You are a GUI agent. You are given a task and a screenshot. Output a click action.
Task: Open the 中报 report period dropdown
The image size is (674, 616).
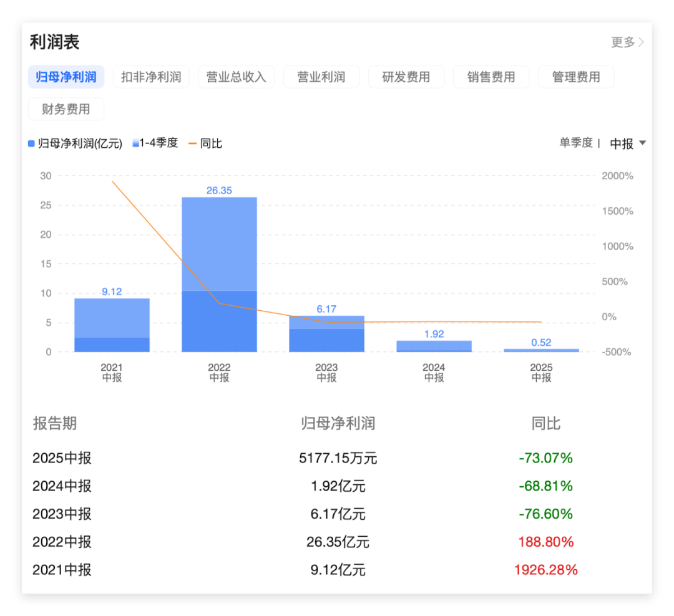point(627,144)
